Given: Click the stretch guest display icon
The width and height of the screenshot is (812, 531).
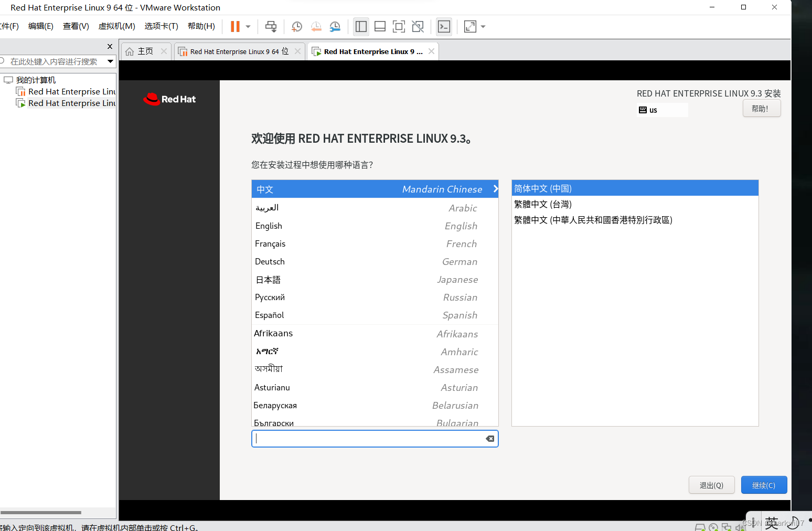Looking at the screenshot, I should pos(470,26).
